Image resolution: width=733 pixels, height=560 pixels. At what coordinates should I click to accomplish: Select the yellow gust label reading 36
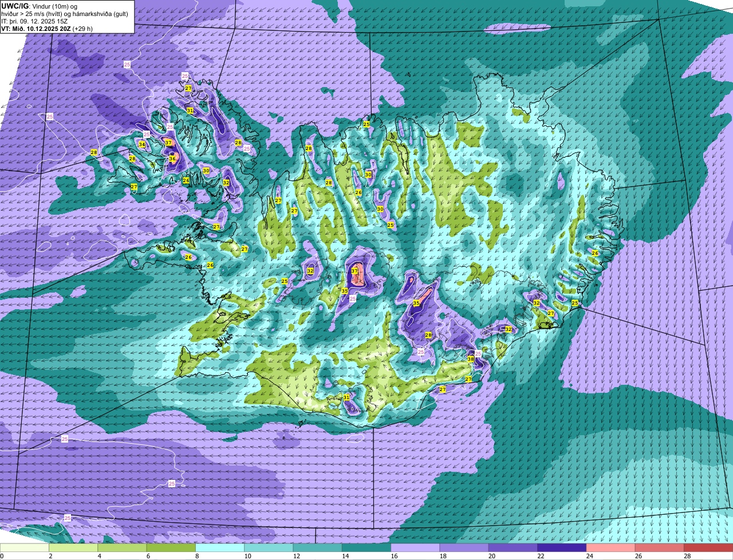click(x=172, y=159)
